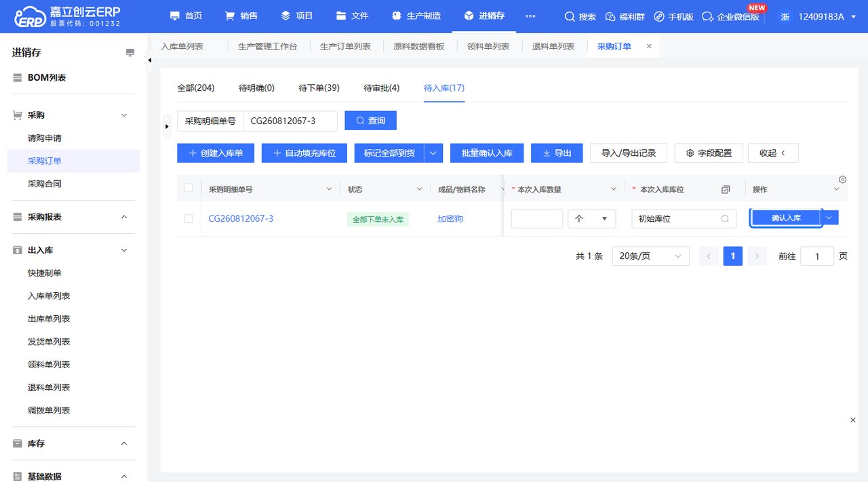Viewport: 868px width, 482px height.
Task: Open 状态 column filter chevron
Action: 420,190
